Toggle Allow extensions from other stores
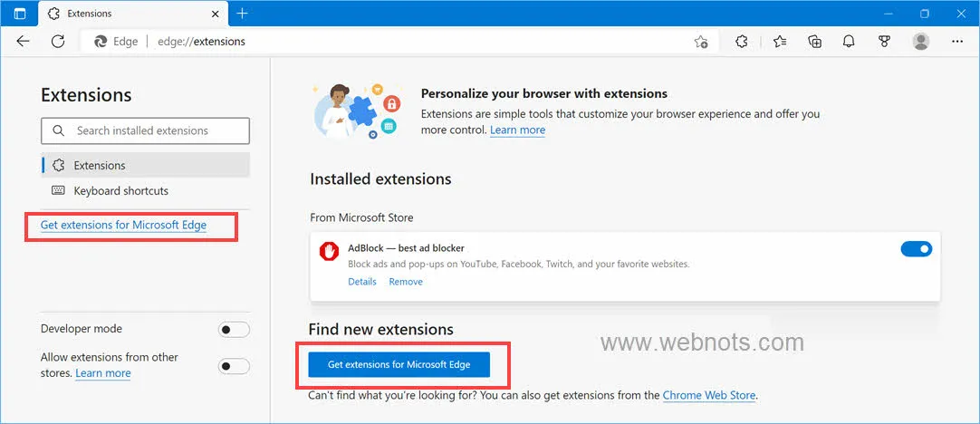The image size is (980, 424). 234,366
